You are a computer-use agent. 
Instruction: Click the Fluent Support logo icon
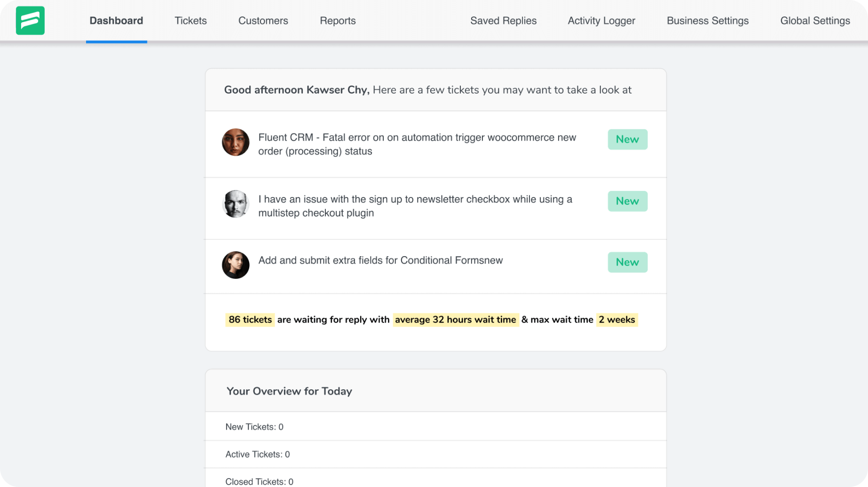tap(30, 21)
